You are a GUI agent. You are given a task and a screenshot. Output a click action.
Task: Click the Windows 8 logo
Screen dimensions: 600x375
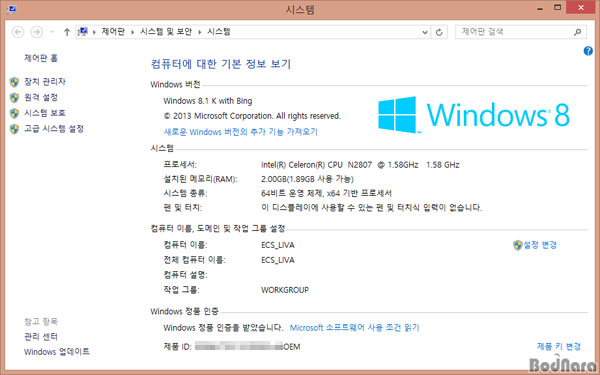[474, 114]
